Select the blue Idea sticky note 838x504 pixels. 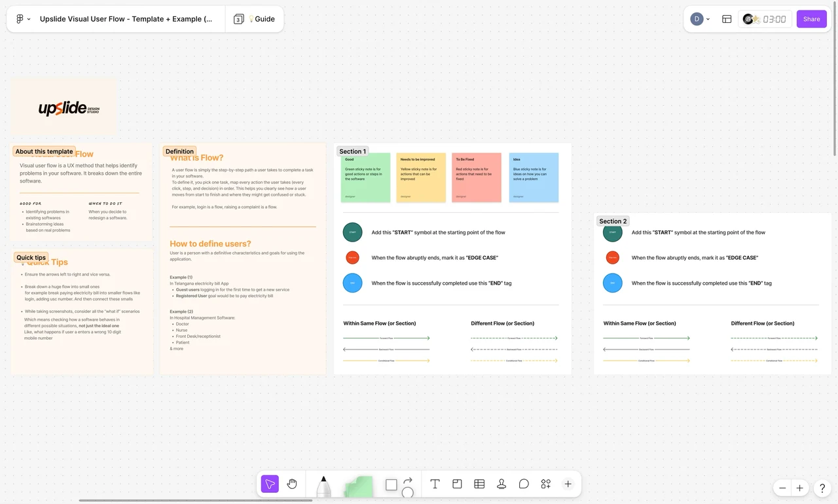pos(534,177)
